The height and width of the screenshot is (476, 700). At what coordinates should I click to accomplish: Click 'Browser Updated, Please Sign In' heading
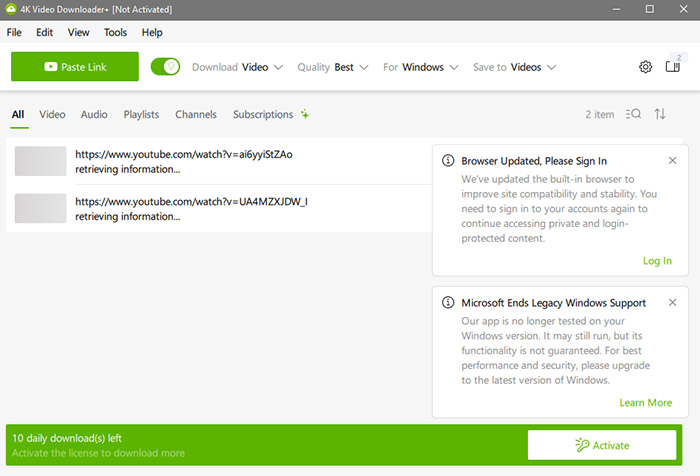pos(534,161)
